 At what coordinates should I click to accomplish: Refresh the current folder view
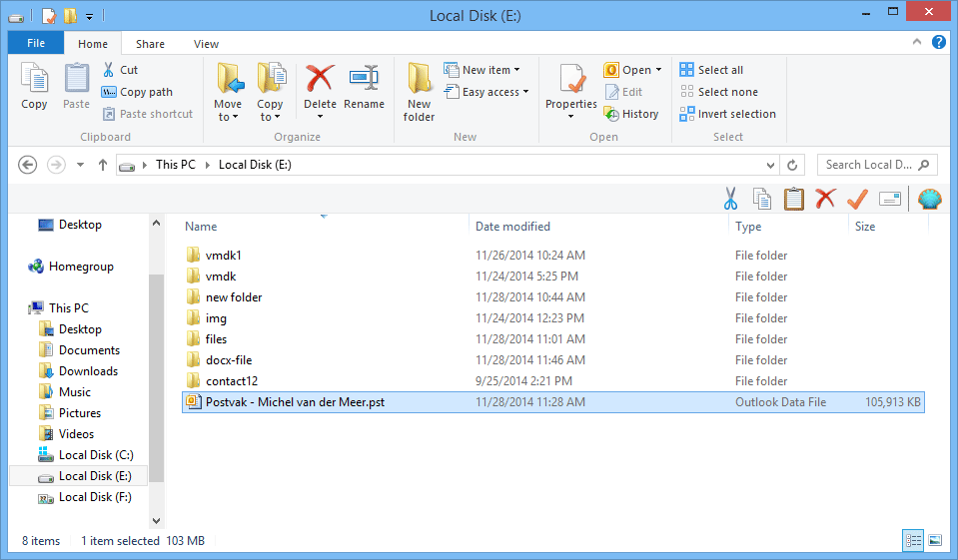[792, 165]
